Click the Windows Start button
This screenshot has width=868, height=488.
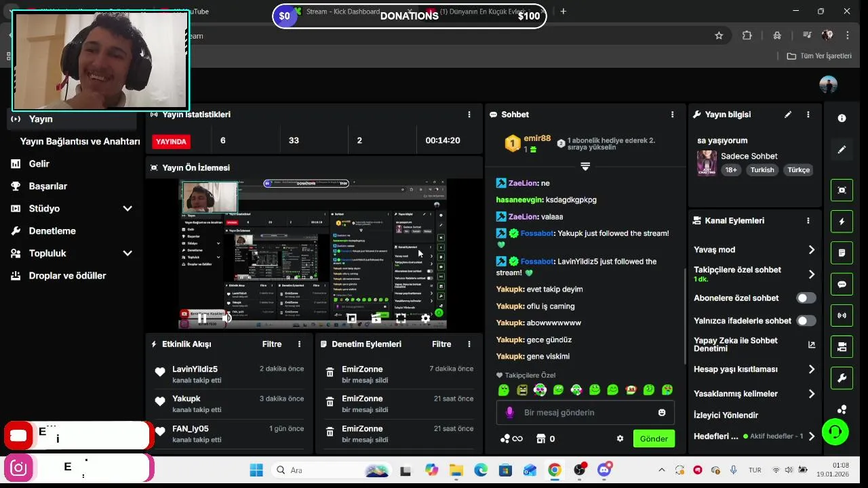coord(256,470)
